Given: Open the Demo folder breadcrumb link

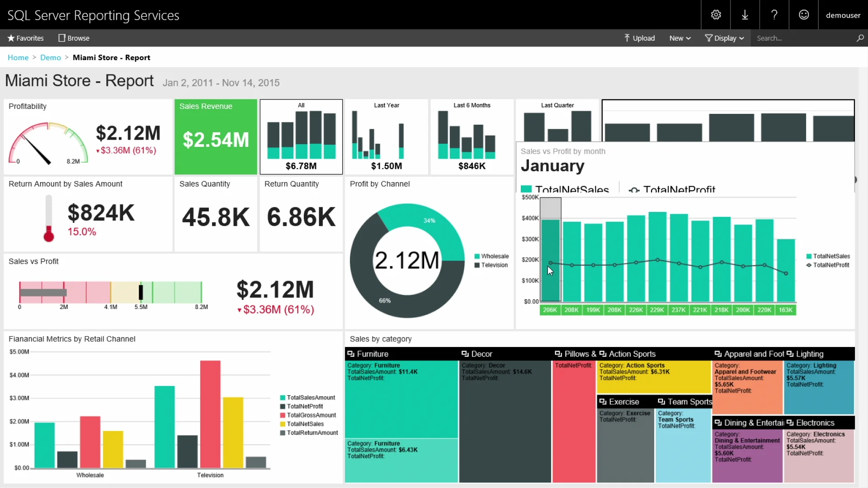Looking at the screenshot, I should pos(50,57).
